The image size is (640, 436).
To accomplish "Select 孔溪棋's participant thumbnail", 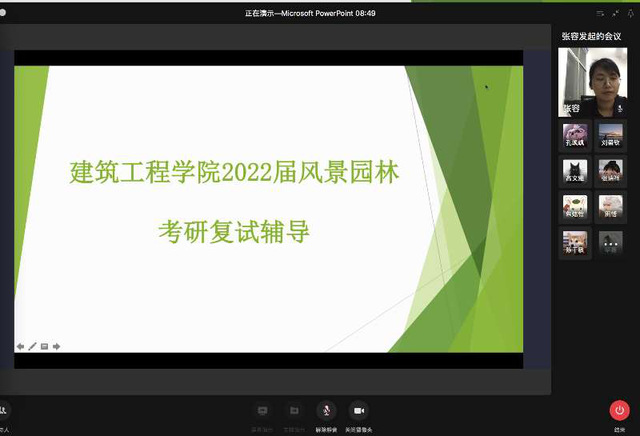I will tap(574, 136).
